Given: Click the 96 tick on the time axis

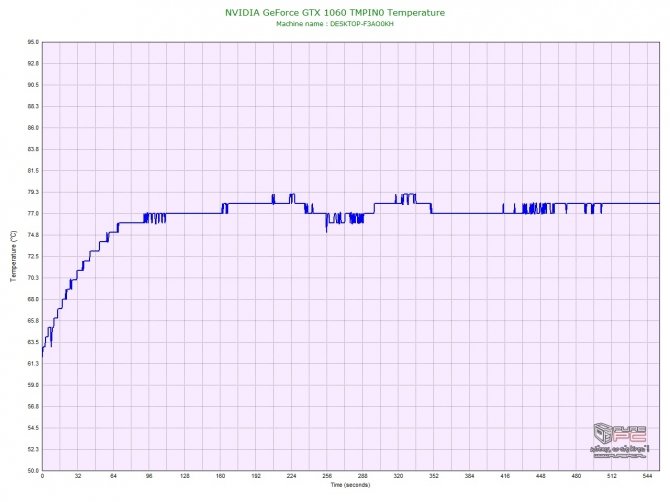Looking at the screenshot, I should pos(149,476).
